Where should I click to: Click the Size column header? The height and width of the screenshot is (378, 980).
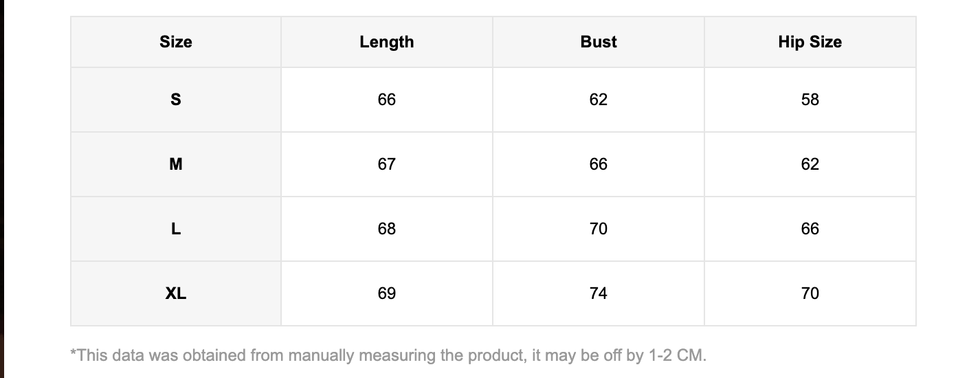click(176, 42)
